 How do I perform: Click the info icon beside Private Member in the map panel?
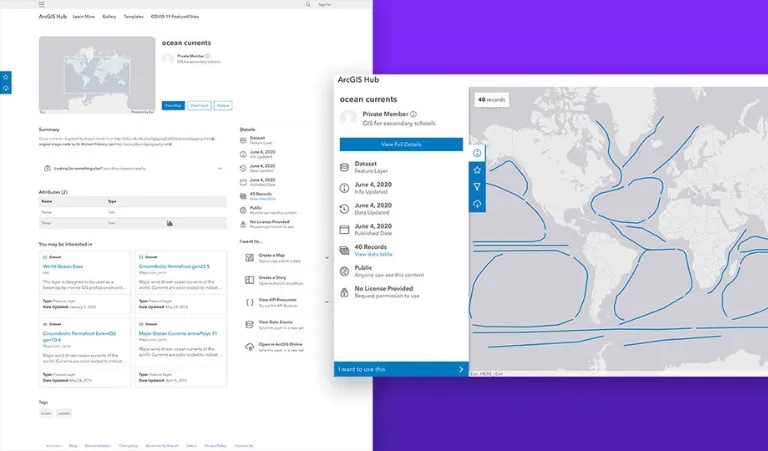(413, 114)
